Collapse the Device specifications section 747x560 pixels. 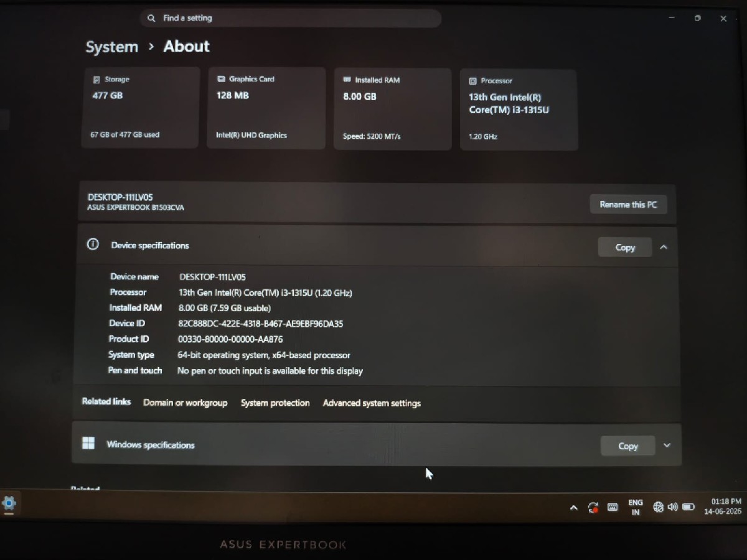click(x=664, y=247)
